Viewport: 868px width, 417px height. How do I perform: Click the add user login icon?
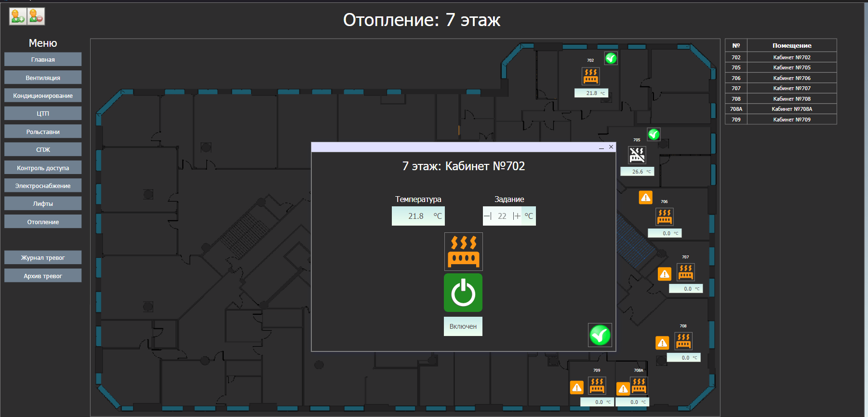point(18,16)
